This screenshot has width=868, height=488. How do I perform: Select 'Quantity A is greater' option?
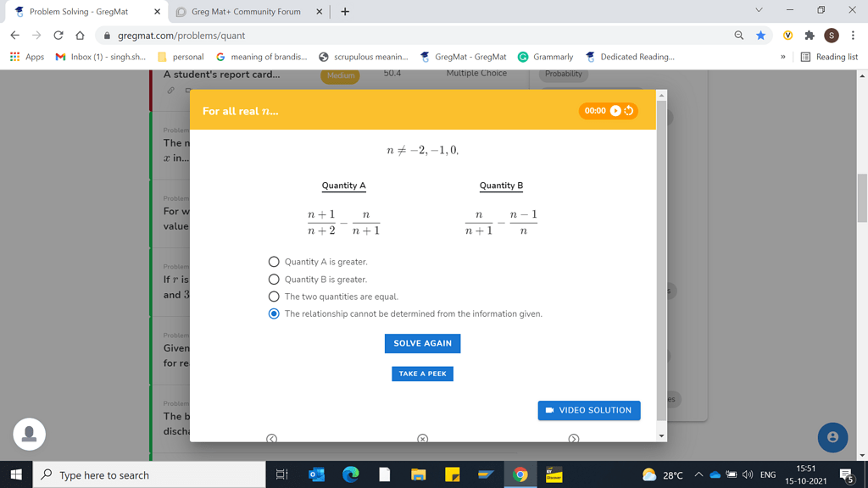click(x=274, y=262)
